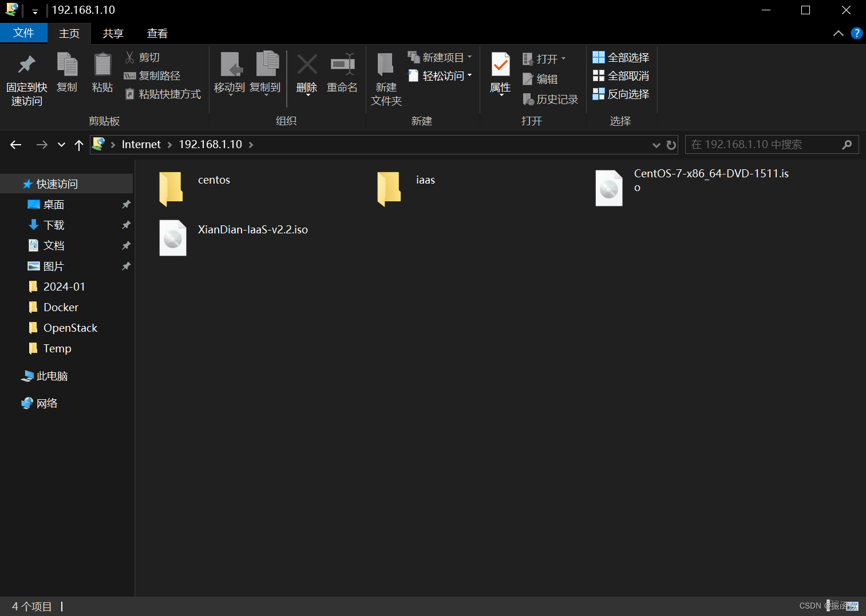
Task: Click the centos folder name
Action: 214,180
